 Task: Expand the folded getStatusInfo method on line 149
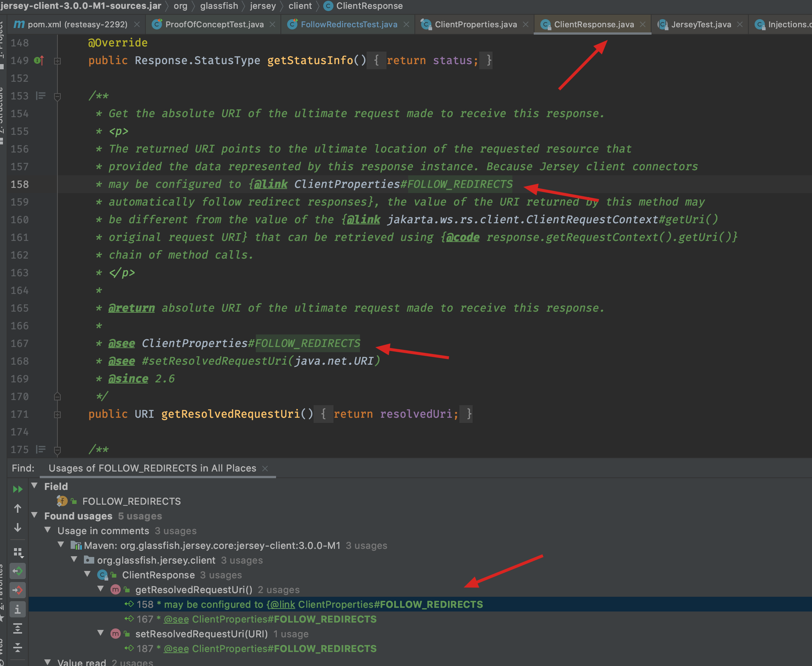click(x=57, y=61)
